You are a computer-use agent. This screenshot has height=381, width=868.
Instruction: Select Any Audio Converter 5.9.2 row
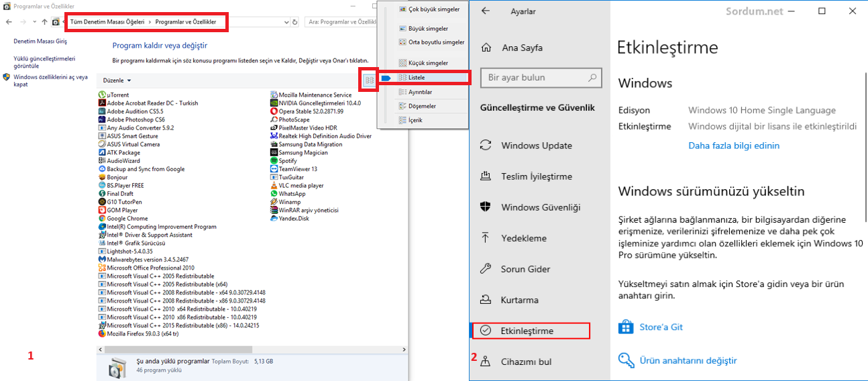pos(136,128)
